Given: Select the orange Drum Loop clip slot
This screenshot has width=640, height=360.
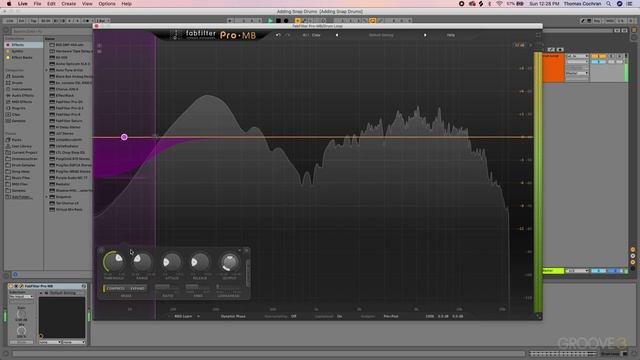Looking at the screenshot, I should coord(553,68).
